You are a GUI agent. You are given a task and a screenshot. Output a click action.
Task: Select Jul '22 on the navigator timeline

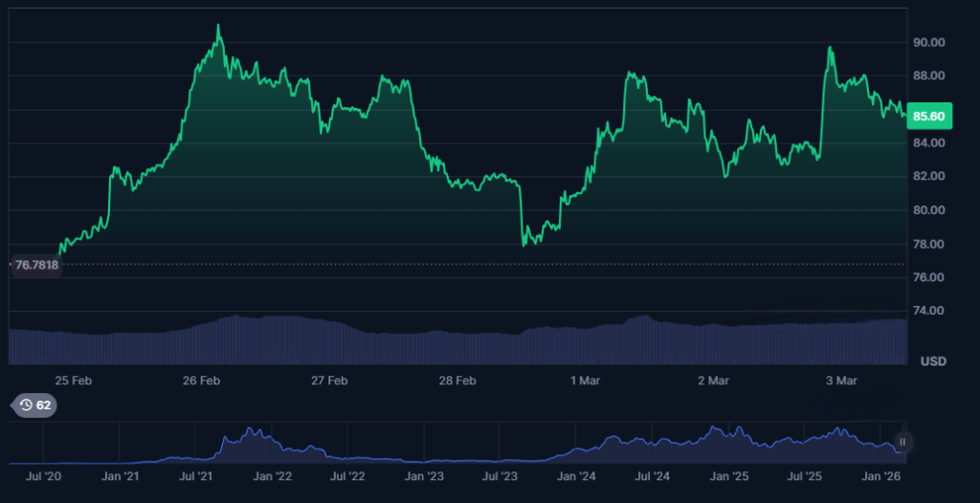pyautogui.click(x=348, y=477)
